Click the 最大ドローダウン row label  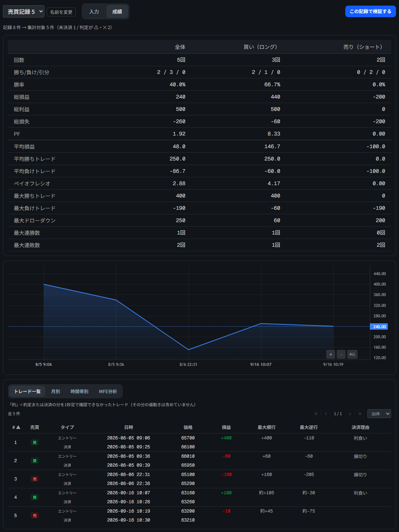pos(35,221)
